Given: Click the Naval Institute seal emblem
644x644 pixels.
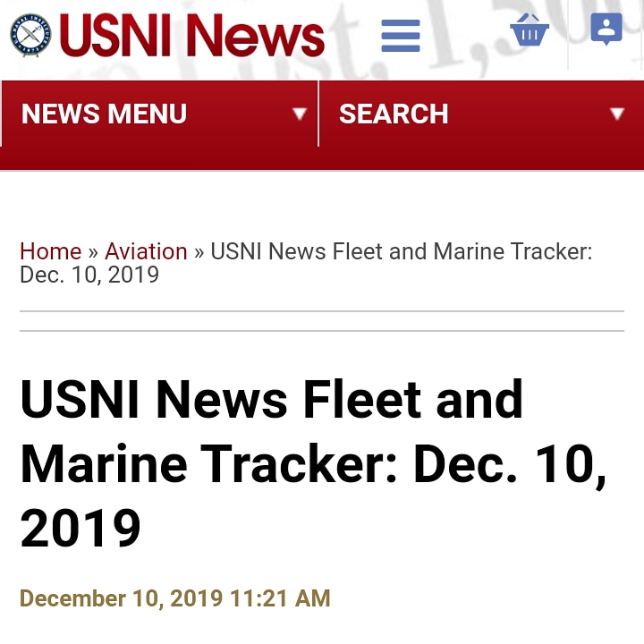Looking at the screenshot, I should [30, 36].
